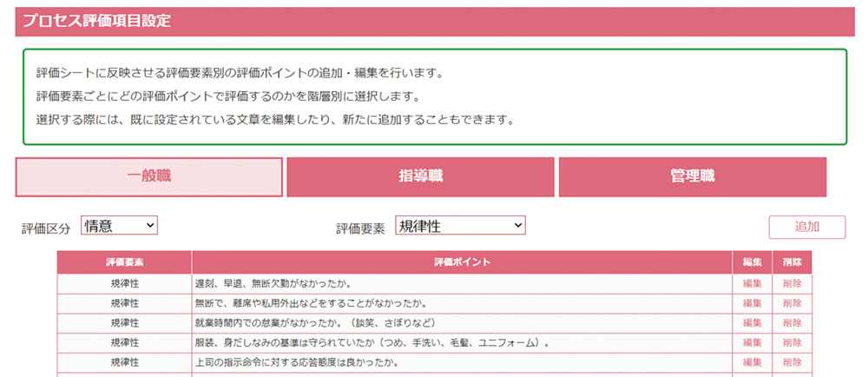
Task: Click the プロセス評価項目設定 page title
Action: pyautogui.click(x=97, y=22)
